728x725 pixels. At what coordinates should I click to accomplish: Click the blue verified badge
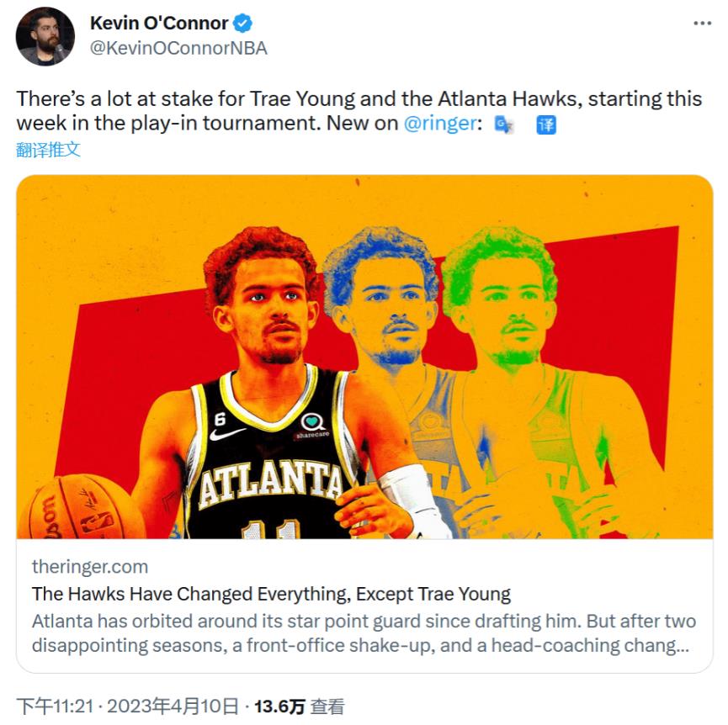(242, 24)
